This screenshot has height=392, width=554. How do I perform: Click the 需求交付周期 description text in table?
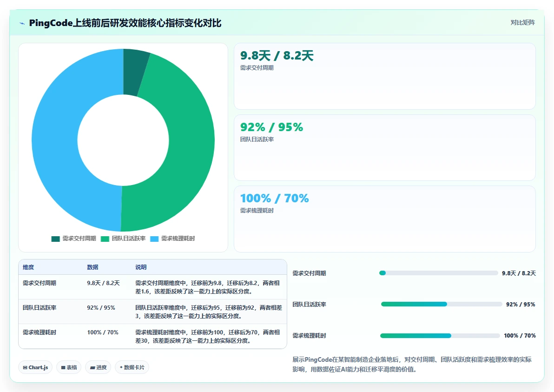click(208, 287)
